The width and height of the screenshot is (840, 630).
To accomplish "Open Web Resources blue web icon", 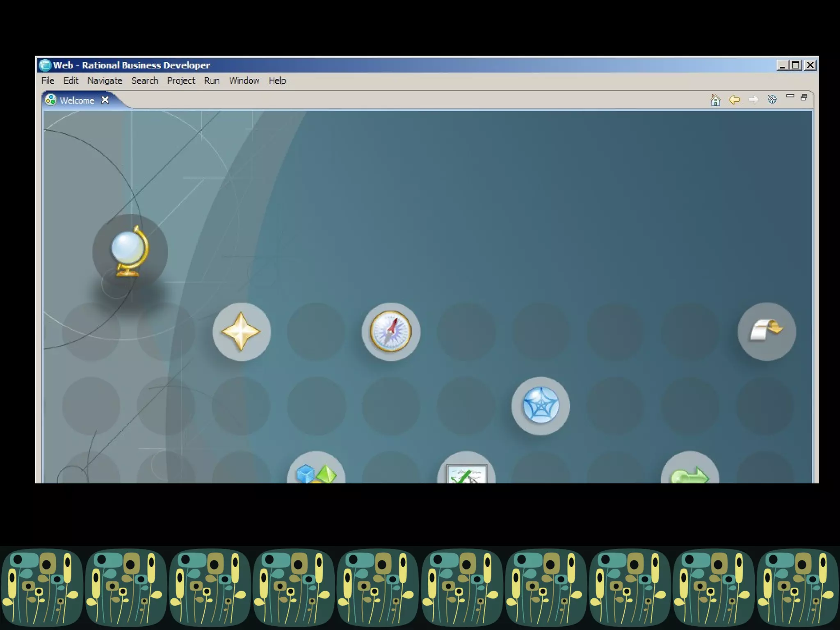I will pyautogui.click(x=540, y=406).
